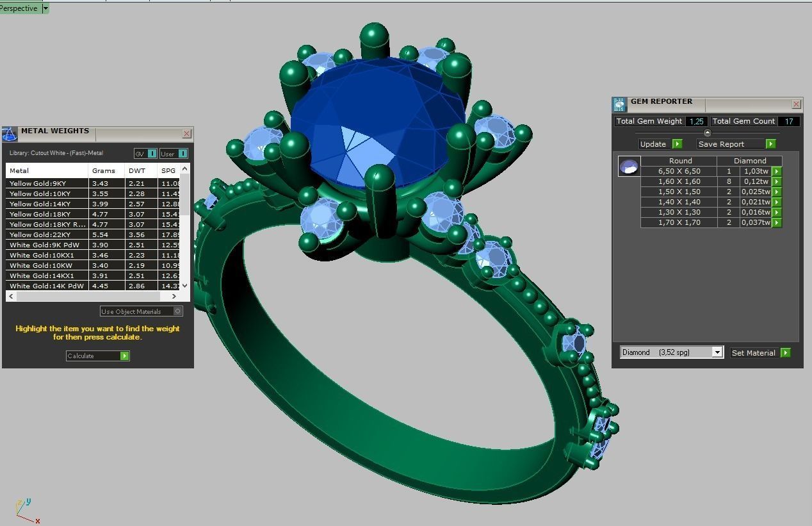Click green arrow beside 1,30 X 1,30 row
This screenshot has height=526, width=812.
tap(776, 212)
